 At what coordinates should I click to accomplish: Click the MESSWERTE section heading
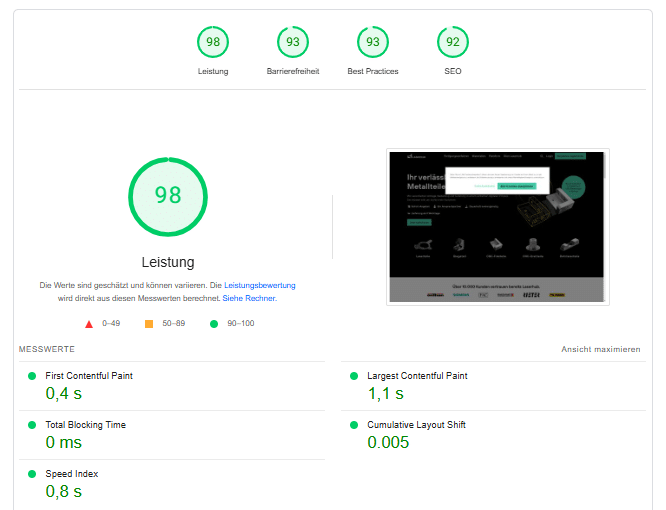(x=47, y=349)
